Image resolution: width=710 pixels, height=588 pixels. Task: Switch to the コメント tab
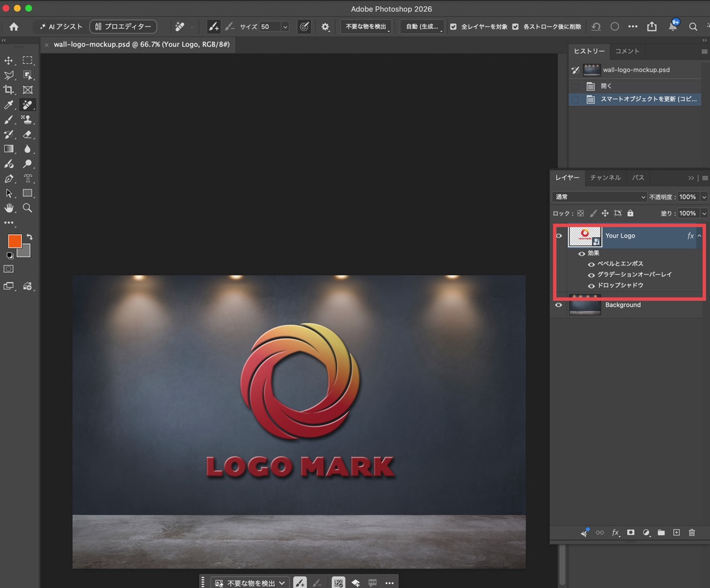point(627,51)
